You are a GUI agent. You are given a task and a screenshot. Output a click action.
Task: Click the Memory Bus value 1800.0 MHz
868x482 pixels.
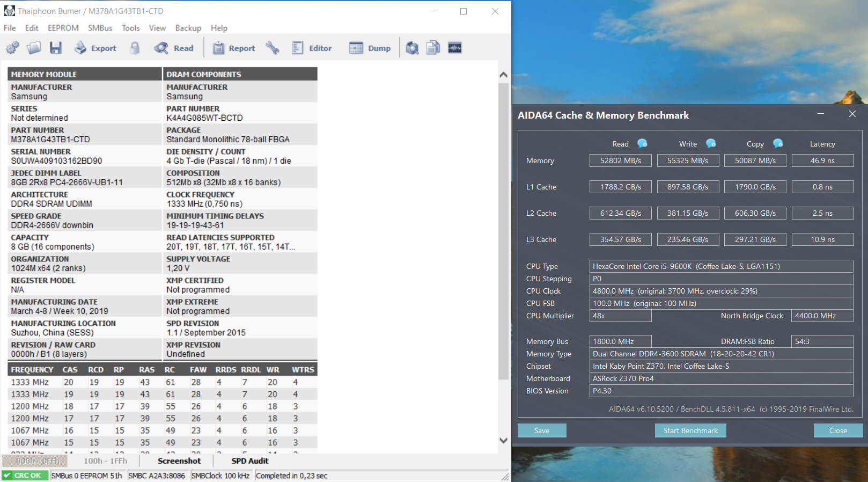pos(621,341)
